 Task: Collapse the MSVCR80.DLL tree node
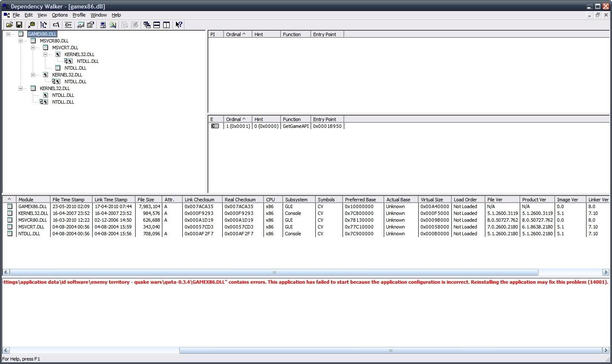tap(20, 41)
